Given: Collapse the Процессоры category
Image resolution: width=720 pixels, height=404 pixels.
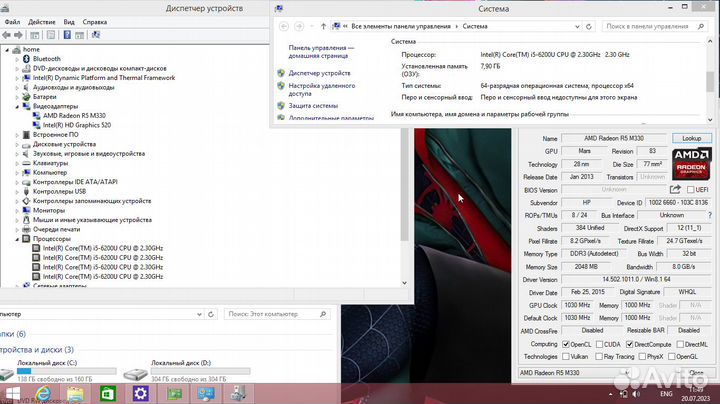Looking at the screenshot, I should coord(17,239).
